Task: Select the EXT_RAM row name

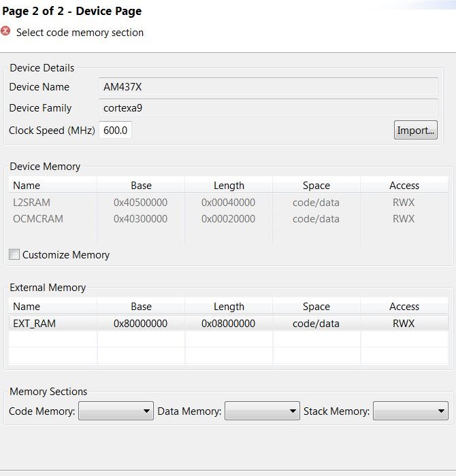Action: pyautogui.click(x=35, y=324)
